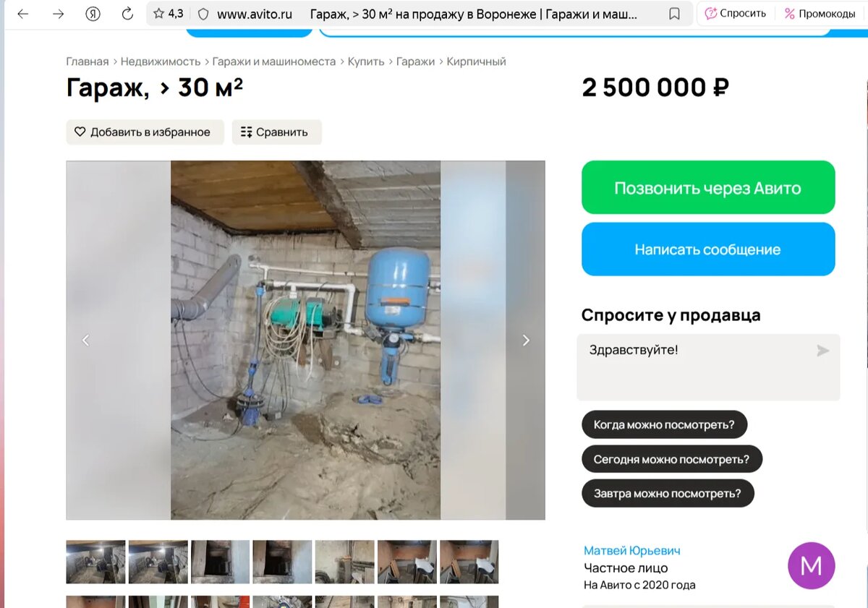Go back with the browser back arrow

(x=23, y=14)
